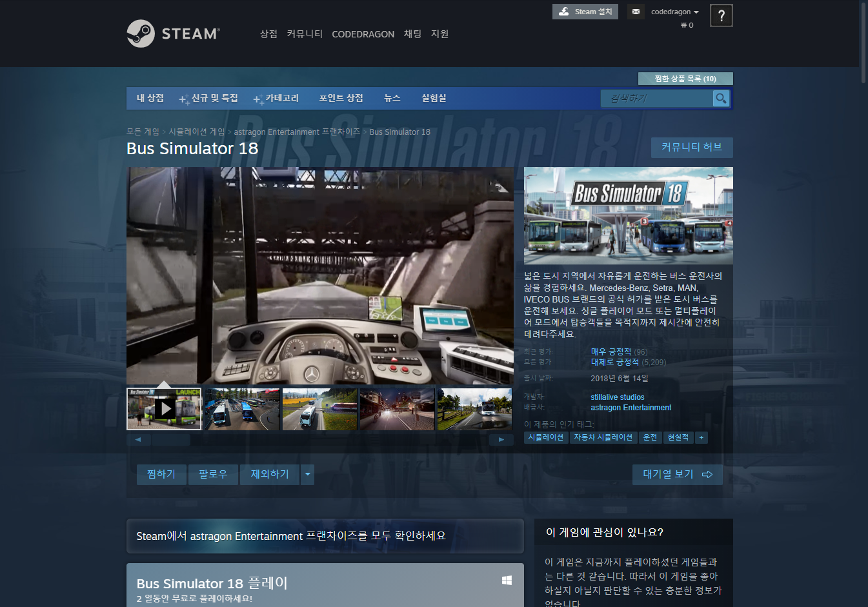Focus the 검색하기 search field

tap(656, 98)
